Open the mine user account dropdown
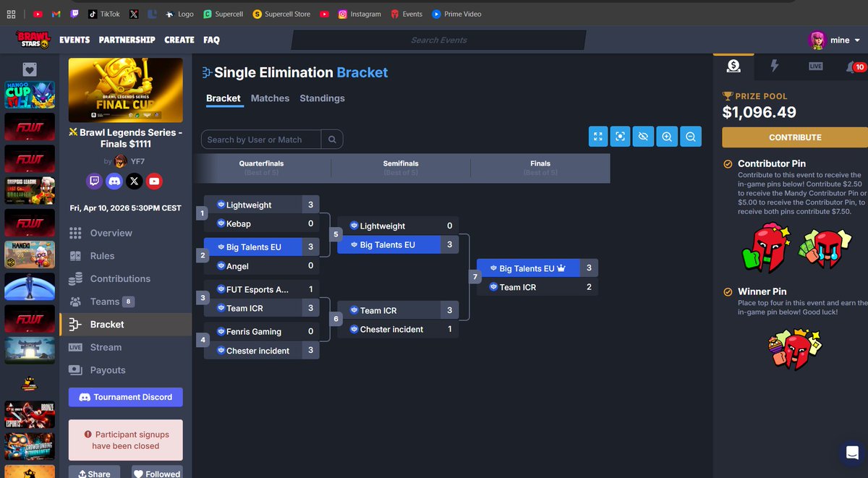868x478 pixels. click(x=834, y=40)
